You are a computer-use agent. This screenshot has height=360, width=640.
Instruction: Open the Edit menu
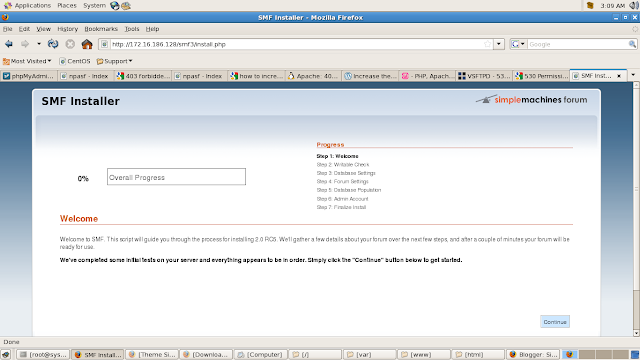[24, 29]
